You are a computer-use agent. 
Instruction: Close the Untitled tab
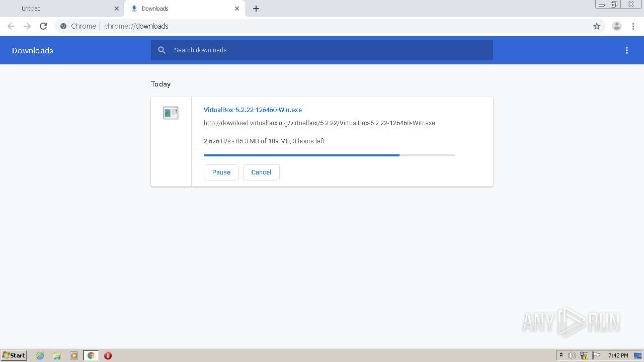tap(117, 9)
